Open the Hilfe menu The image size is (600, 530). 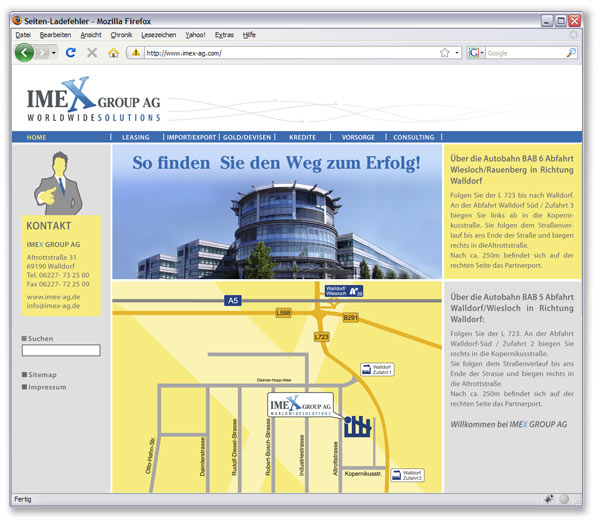tap(249, 35)
